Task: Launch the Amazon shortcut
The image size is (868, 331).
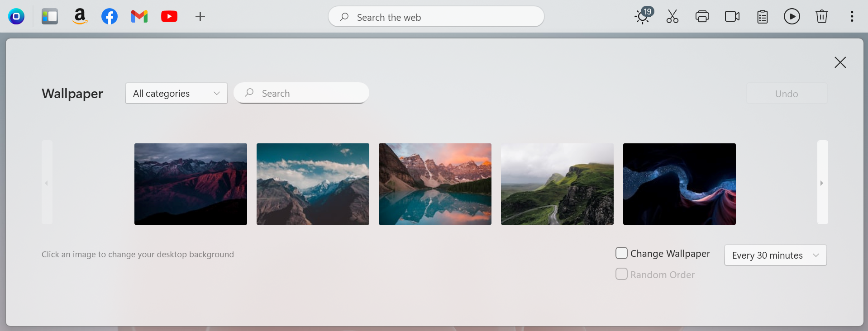Action: point(80,17)
